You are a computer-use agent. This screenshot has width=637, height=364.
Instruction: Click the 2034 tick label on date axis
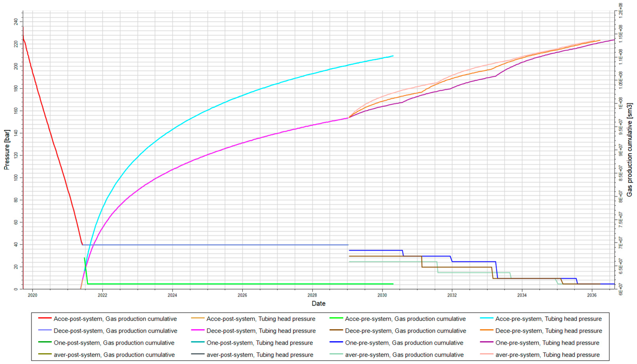tap(522, 295)
